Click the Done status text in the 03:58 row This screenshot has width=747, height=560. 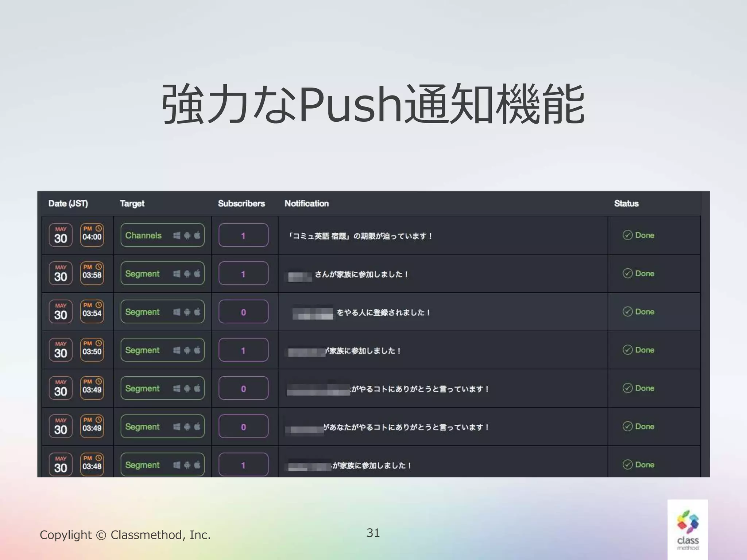[645, 273]
